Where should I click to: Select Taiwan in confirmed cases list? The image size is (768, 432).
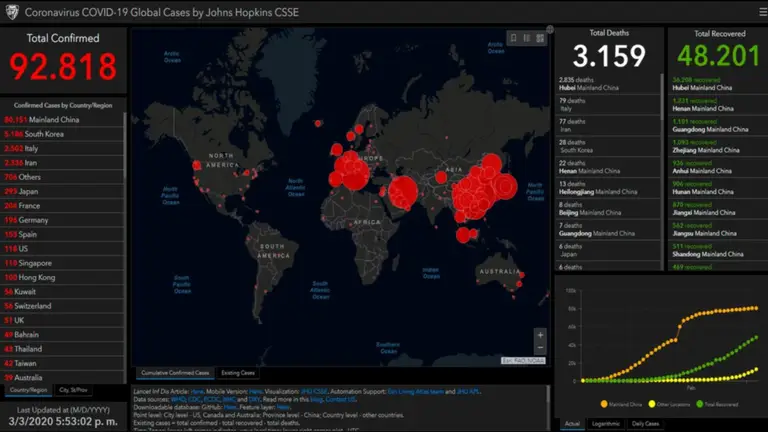[62, 363]
